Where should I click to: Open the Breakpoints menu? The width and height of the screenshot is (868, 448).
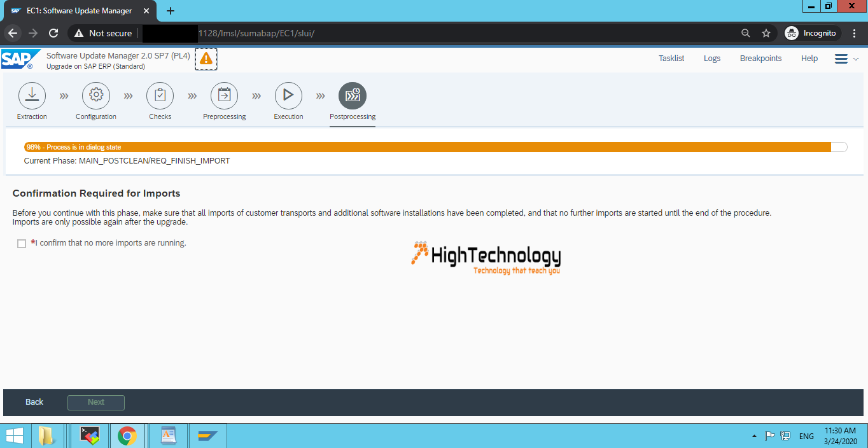[x=760, y=59]
